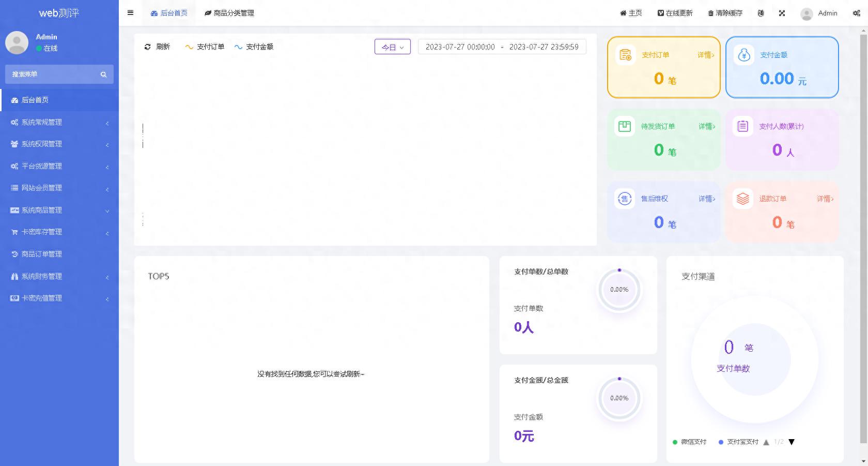Click the icon next to 清除缓存
This screenshot has height=466, width=868.
tap(761, 13)
